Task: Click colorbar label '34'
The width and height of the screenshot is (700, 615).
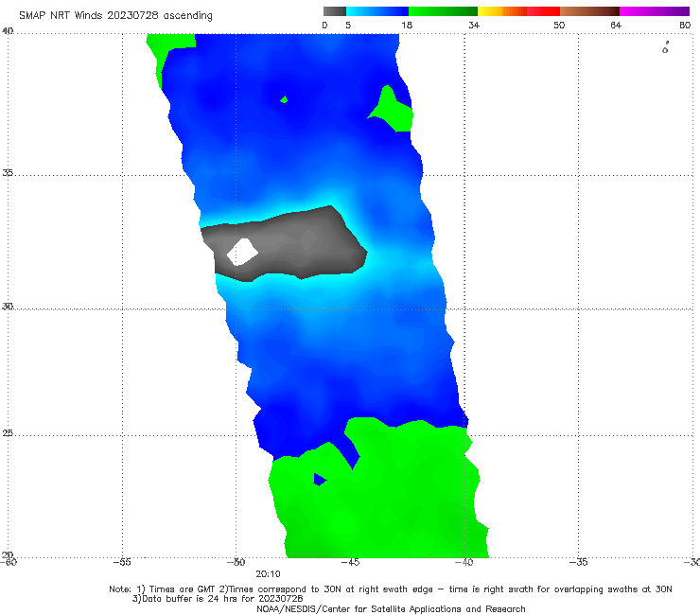Action: (x=474, y=25)
